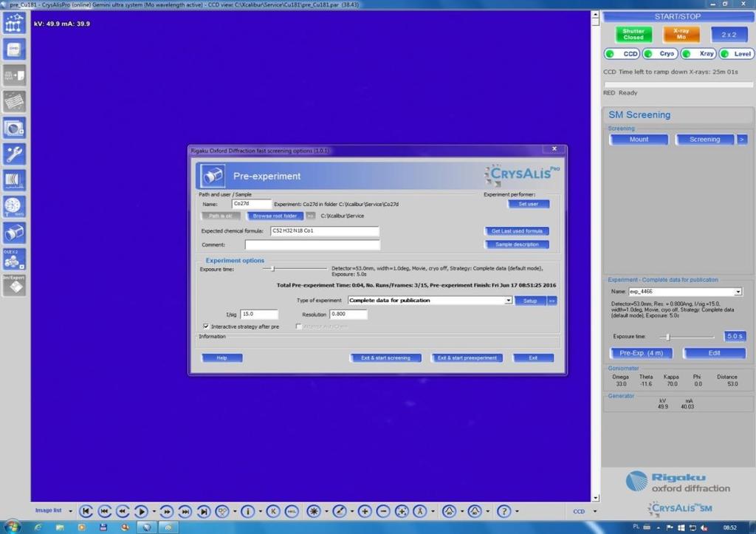Click the CCD status indicator

pyautogui.click(x=622, y=53)
